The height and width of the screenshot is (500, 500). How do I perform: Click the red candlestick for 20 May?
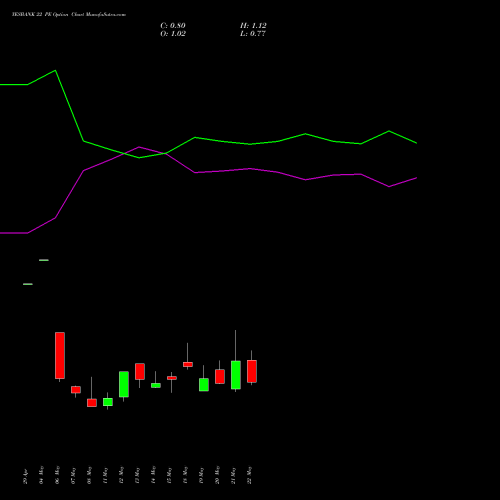coord(220,376)
